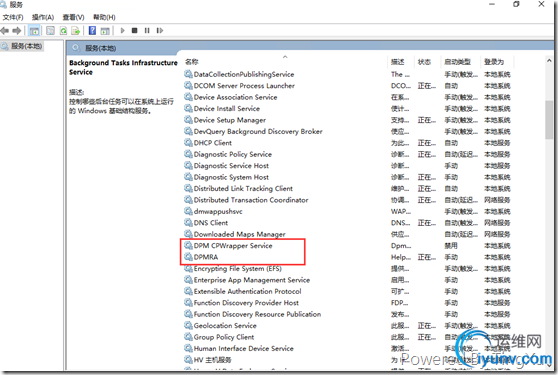Click the 服务(本地) header magnifier icon
The width and height of the screenshot is (558, 375).
point(76,48)
